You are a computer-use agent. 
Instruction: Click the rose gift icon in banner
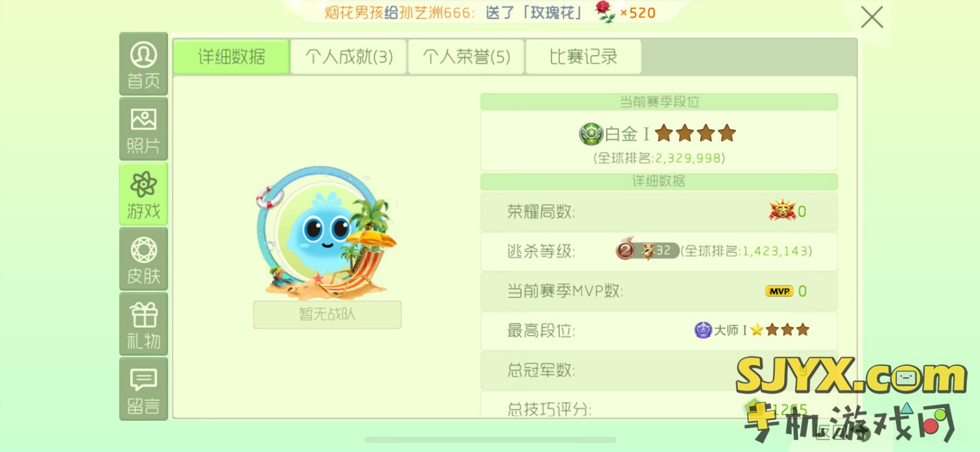(605, 12)
